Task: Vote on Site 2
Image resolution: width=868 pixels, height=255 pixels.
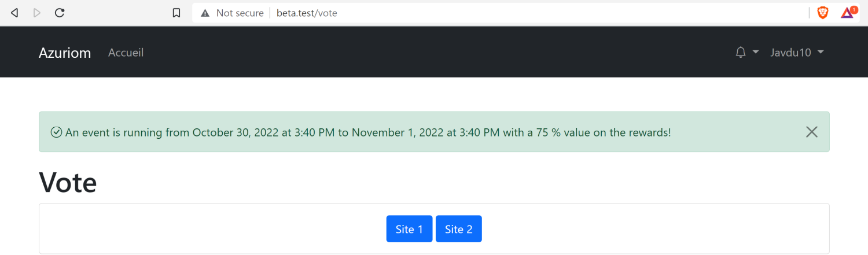Action: click(459, 229)
